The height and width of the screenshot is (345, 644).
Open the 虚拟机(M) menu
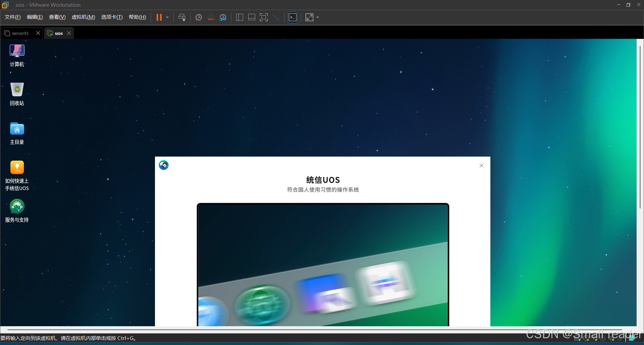(84, 17)
